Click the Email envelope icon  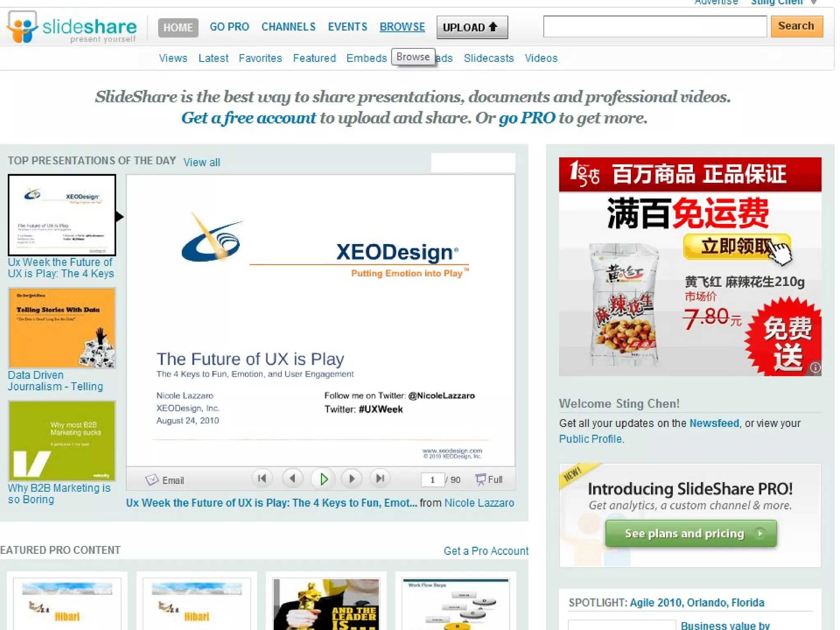(152, 480)
